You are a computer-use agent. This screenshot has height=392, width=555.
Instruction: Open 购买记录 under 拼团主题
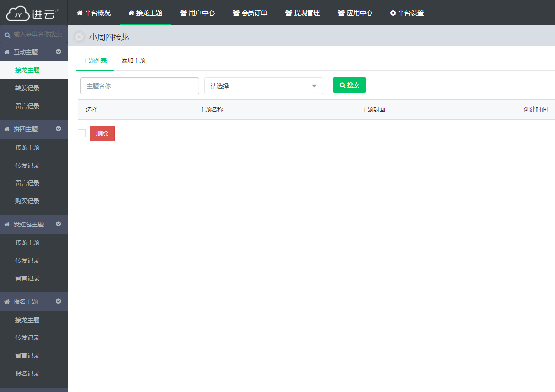pos(27,201)
